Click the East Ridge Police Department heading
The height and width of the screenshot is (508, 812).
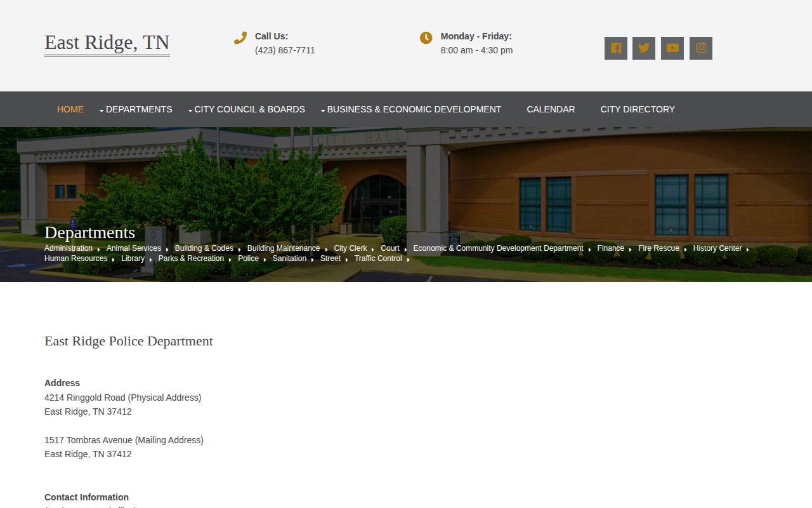coord(129,341)
